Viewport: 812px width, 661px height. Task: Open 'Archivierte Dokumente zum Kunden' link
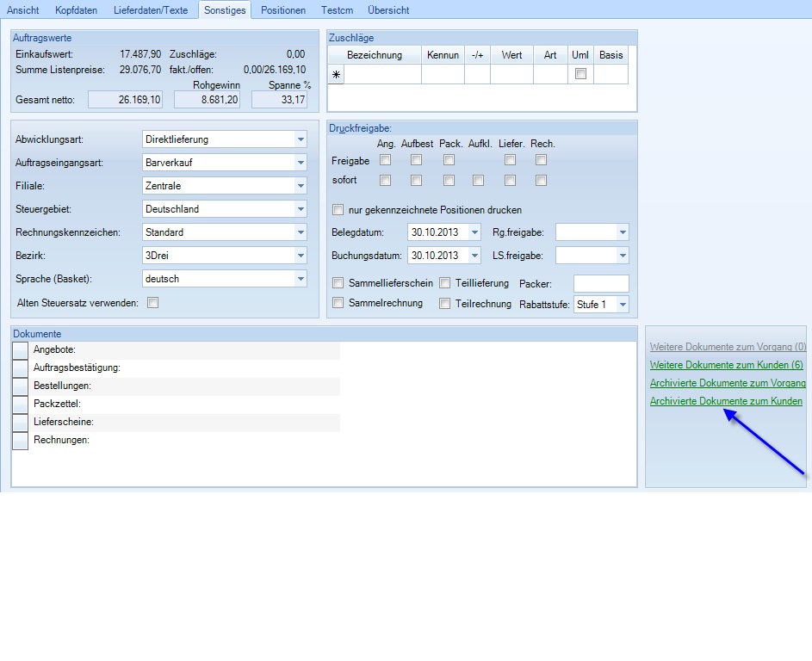[x=726, y=402]
